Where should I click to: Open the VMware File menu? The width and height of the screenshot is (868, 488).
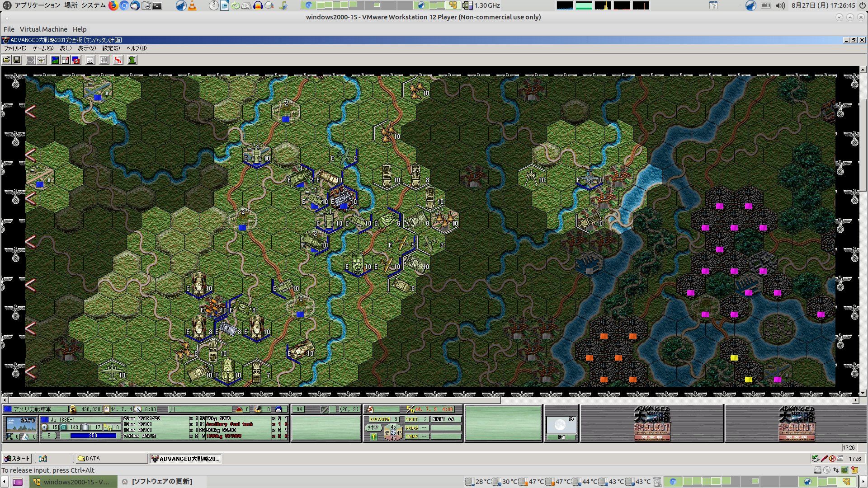pos(9,29)
